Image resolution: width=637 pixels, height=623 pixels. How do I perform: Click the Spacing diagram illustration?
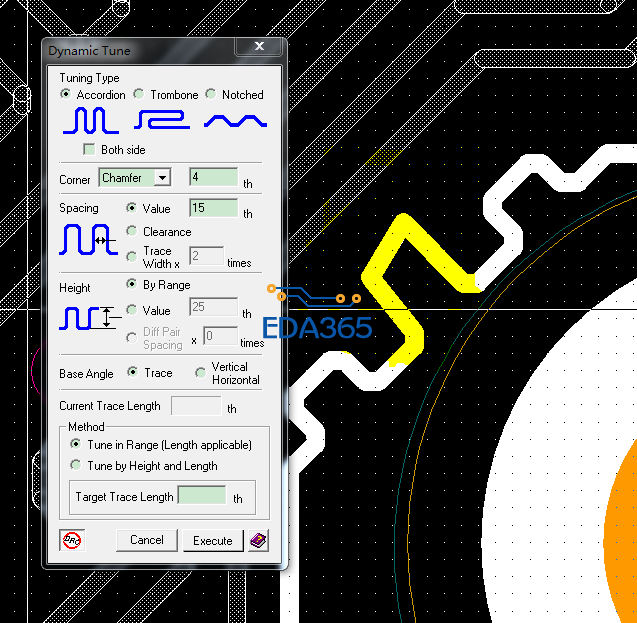pyautogui.click(x=88, y=240)
